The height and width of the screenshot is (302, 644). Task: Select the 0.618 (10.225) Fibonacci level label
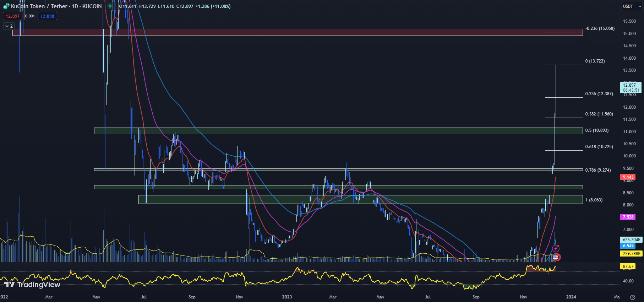599,147
